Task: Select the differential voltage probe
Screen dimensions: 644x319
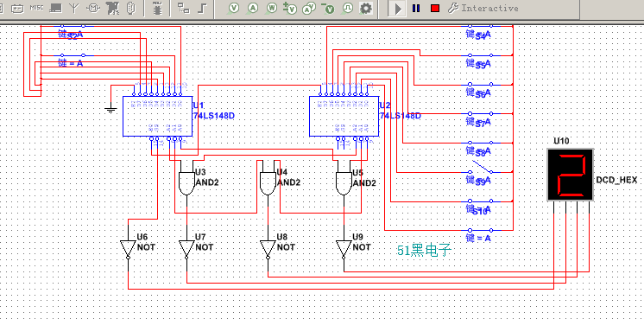Action: [291, 9]
